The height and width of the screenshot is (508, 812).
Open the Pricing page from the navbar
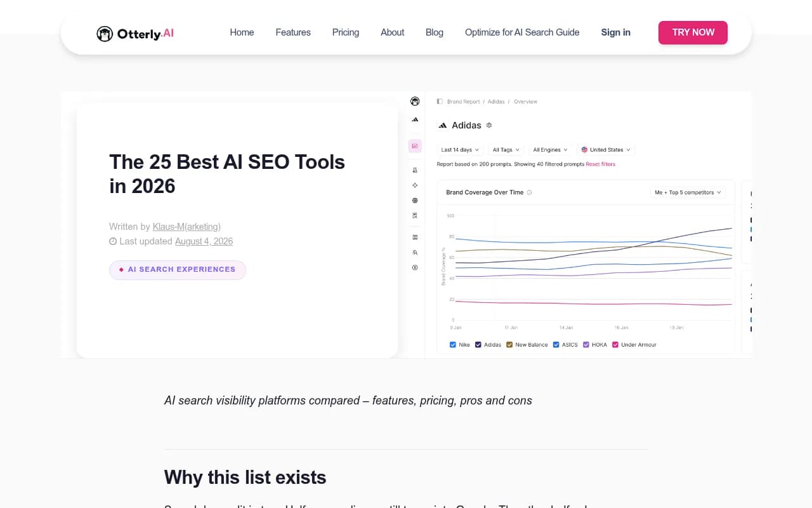pos(346,32)
